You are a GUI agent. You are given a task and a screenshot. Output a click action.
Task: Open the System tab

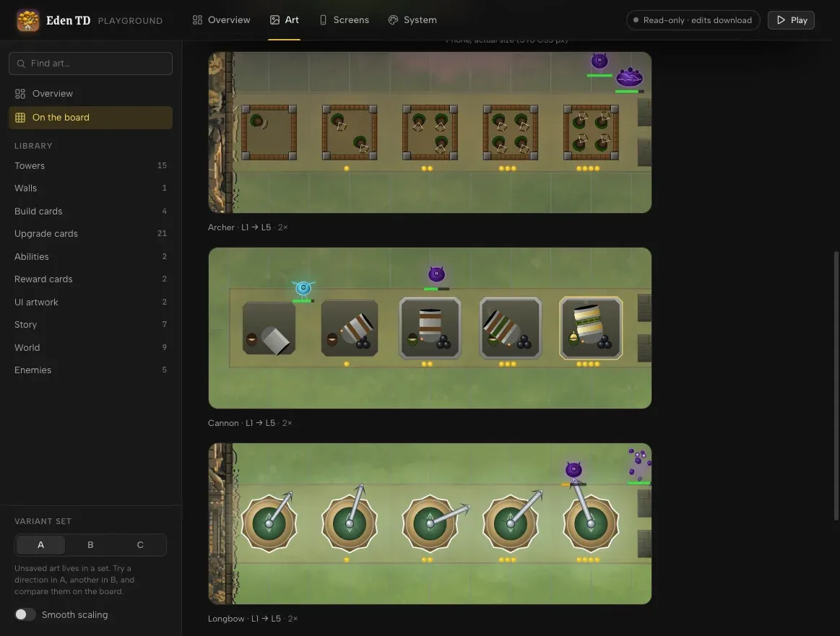[412, 19]
